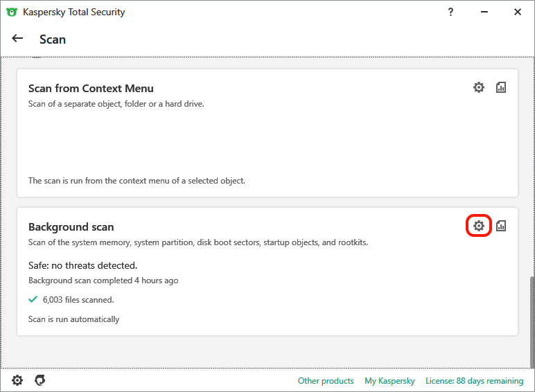View the Scan from Context Menu report
Screen dimensions: 535x392
(x=501, y=87)
